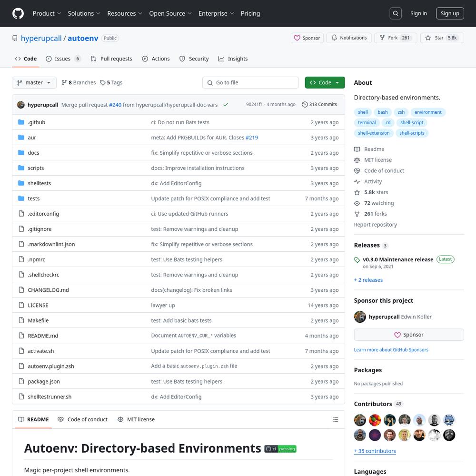Screen dimensions: 476x476
Task: Open the autoenv.plugin.zsh file
Action: coord(51,366)
